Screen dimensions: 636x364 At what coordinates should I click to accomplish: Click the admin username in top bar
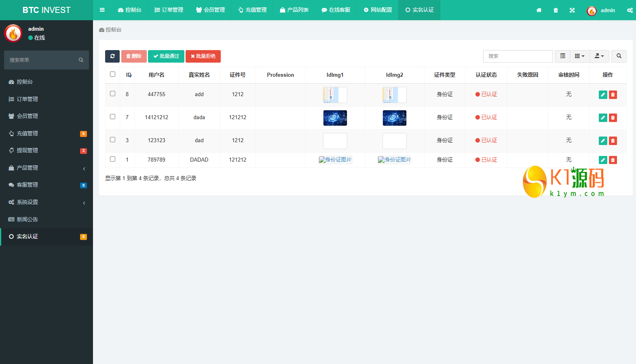click(608, 11)
